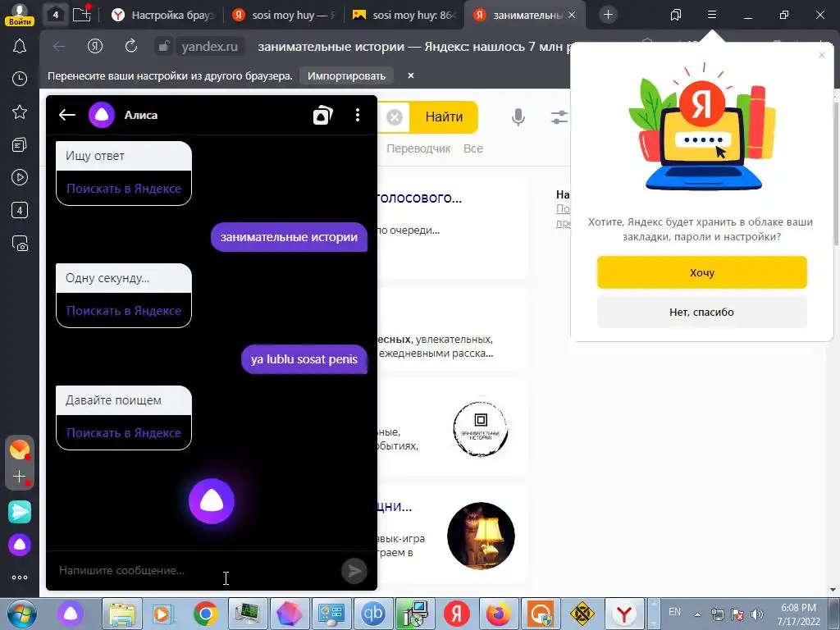This screenshot has width=840, height=630.
Task: Dismiss the import settings bar
Action: click(411, 75)
